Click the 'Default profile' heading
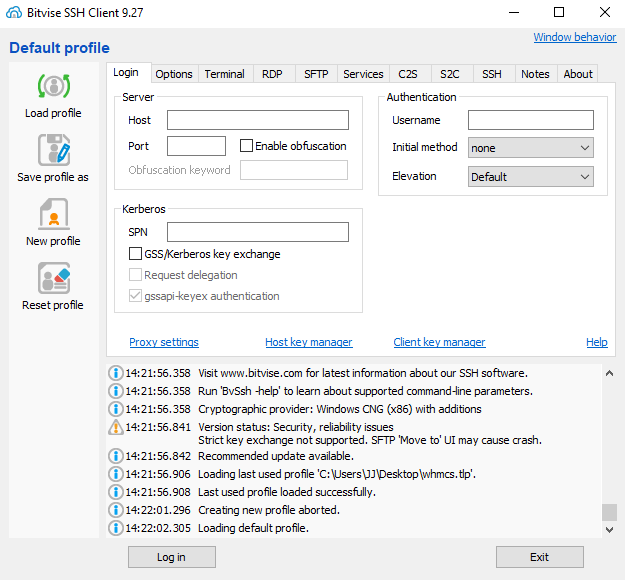This screenshot has height=580, width=625. (x=59, y=48)
